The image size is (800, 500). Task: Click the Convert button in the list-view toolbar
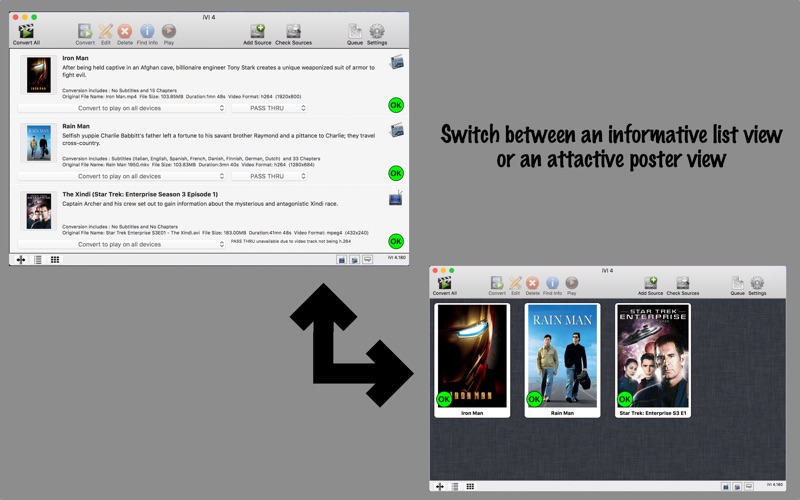(85, 34)
